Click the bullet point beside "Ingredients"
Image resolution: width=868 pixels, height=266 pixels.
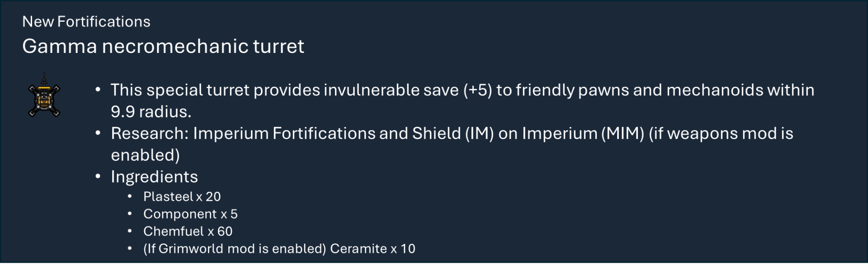(x=98, y=176)
